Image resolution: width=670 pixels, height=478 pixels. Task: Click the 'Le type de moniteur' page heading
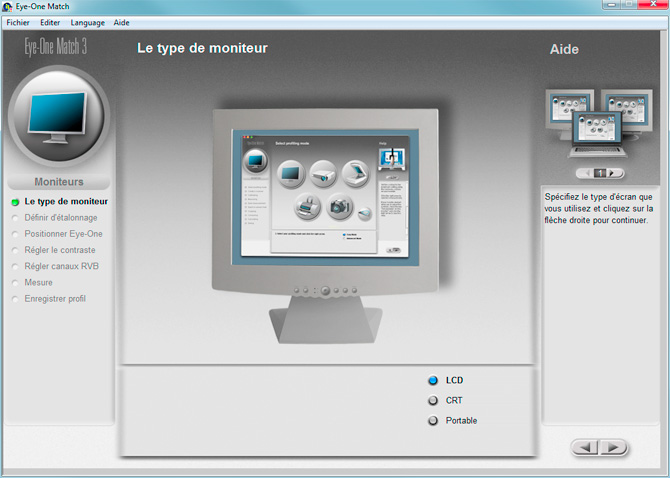(x=202, y=48)
